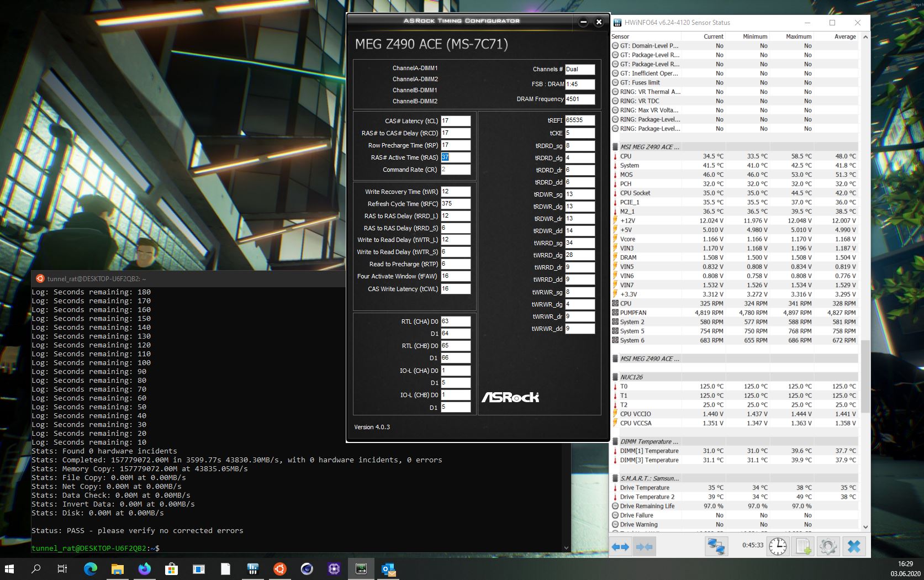Open Microsoft Store from the taskbar
Screen dimensions: 924x580
171,569
